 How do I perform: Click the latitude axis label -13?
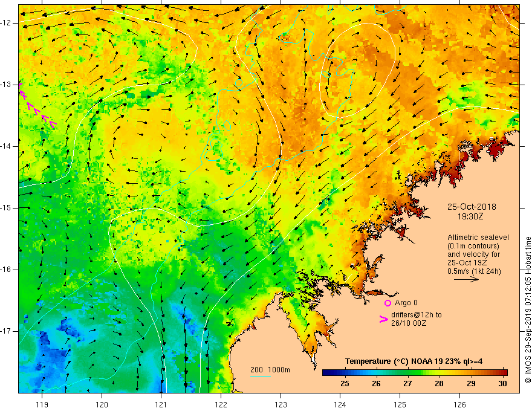6,85
